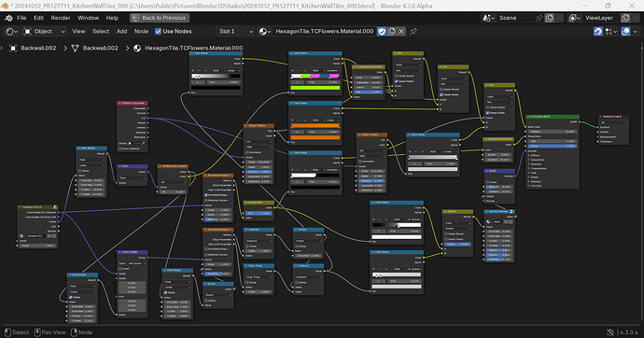This screenshot has height=338, width=644.
Task: Open the File menu
Action: coord(21,18)
